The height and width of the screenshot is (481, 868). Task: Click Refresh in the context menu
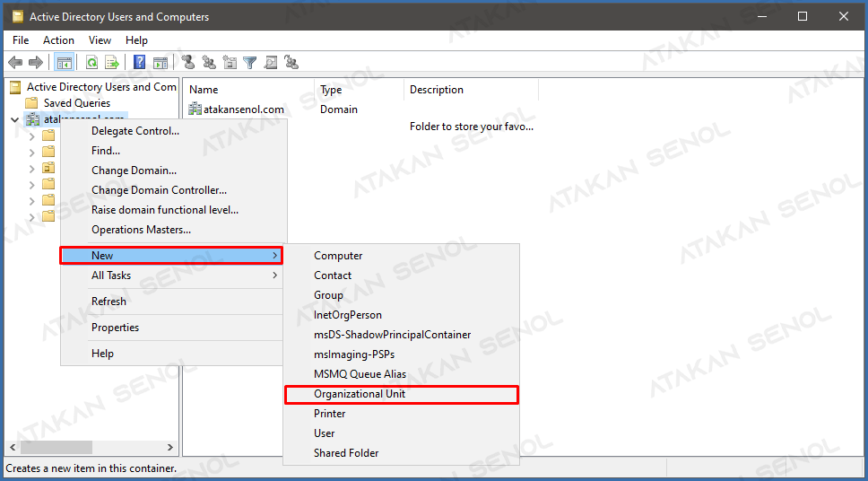[173, 302]
